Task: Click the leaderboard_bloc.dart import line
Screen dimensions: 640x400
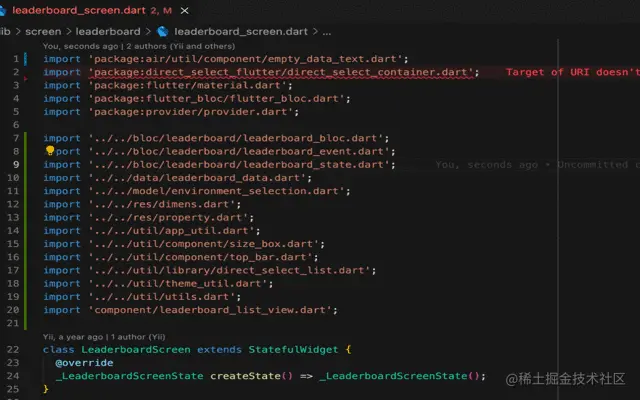Action: (x=216, y=138)
